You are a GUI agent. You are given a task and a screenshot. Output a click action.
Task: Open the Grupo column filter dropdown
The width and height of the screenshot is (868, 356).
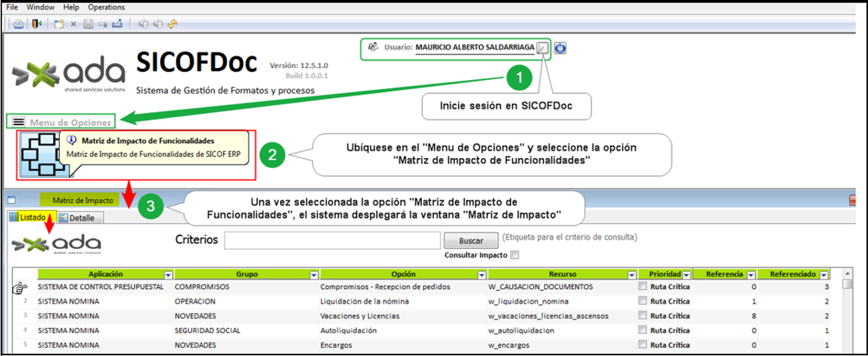pos(314,275)
